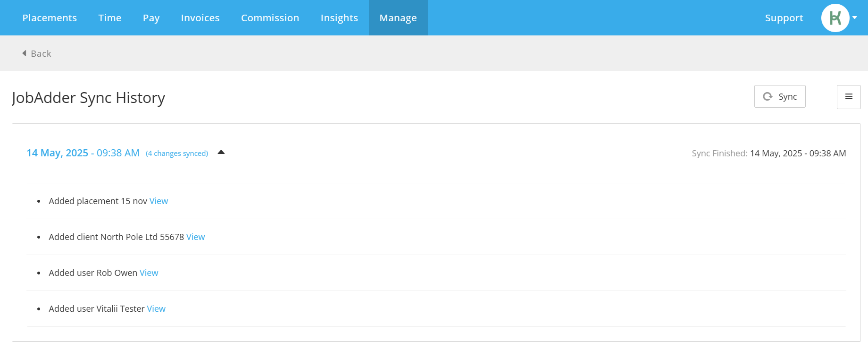Image resolution: width=868 pixels, height=342 pixels.
Task: Select the Manage tab
Action: (398, 18)
